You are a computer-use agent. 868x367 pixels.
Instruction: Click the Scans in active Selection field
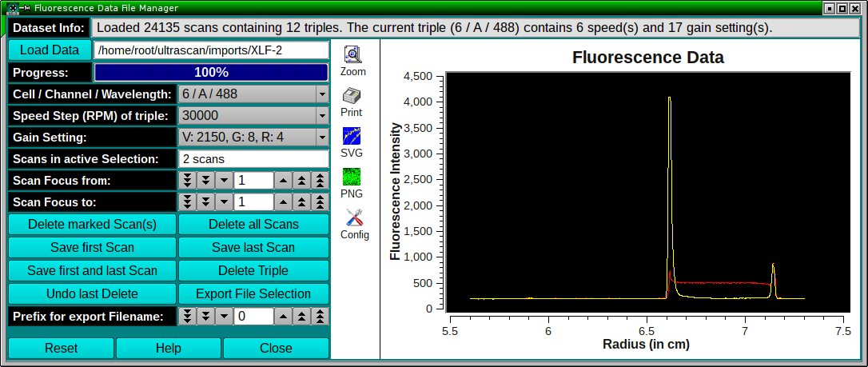click(x=253, y=159)
